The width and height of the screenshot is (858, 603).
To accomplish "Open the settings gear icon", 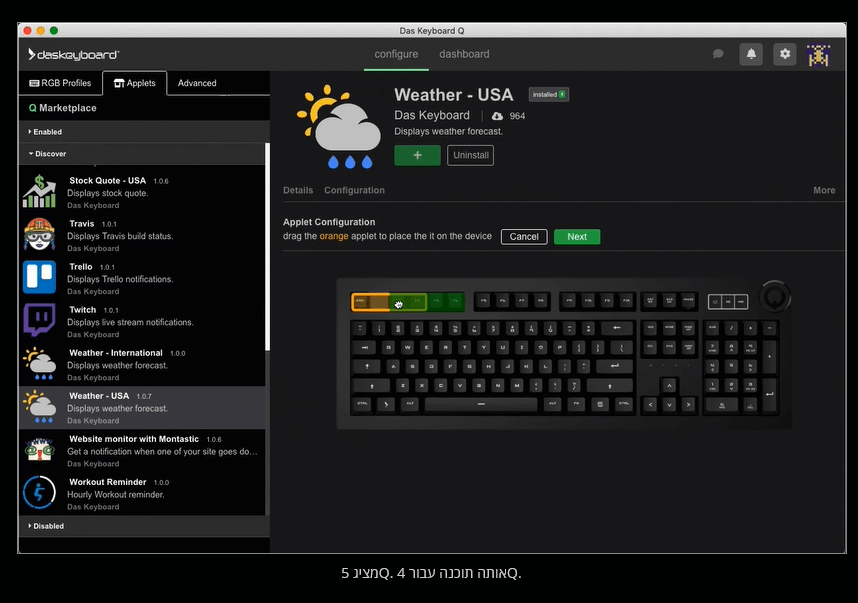I will pyautogui.click(x=785, y=54).
